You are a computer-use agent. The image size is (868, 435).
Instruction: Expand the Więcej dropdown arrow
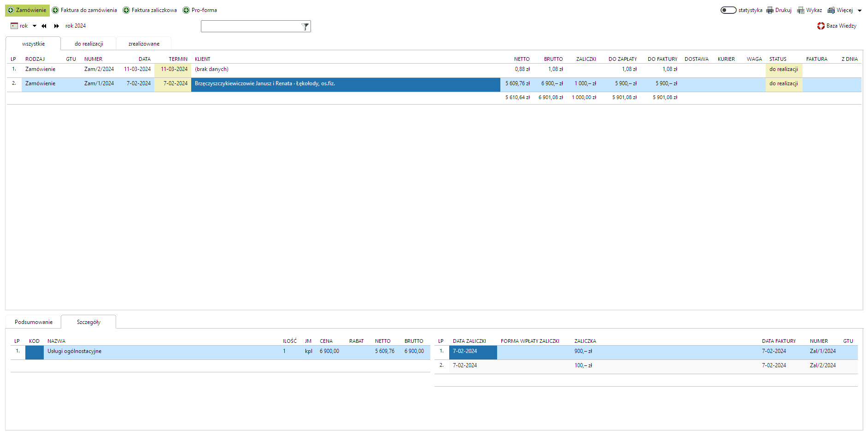tap(860, 11)
